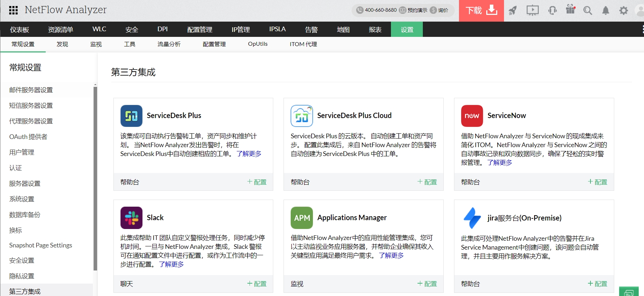Select 邮件服务器设置 in the sidebar

(x=31, y=90)
